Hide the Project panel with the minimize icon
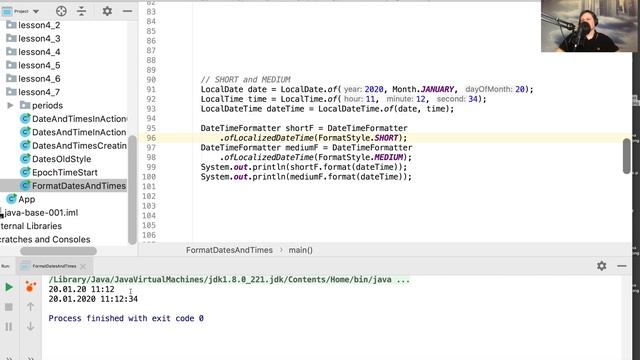Viewport: 640px width, 360px height. (127, 11)
